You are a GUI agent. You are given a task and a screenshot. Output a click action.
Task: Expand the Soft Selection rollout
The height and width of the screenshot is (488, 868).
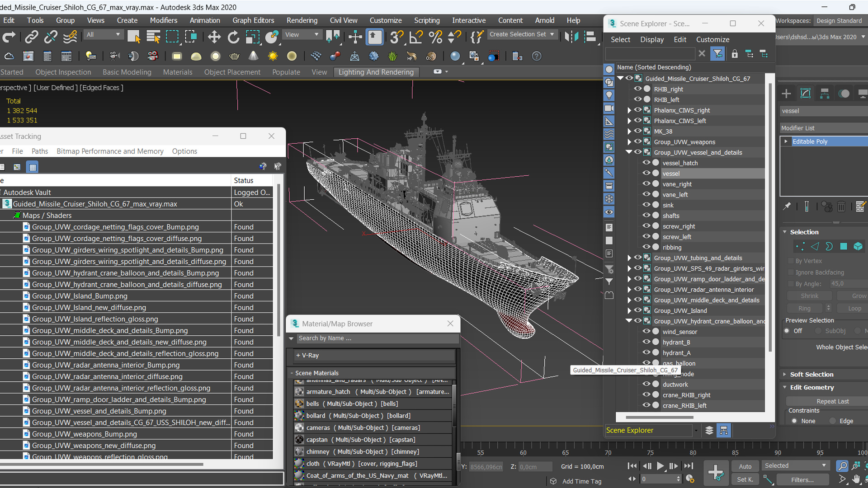pyautogui.click(x=811, y=374)
